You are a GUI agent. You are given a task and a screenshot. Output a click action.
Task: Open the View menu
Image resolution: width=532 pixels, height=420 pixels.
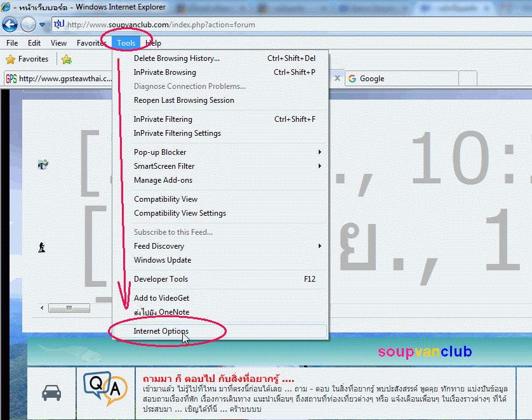(58, 43)
